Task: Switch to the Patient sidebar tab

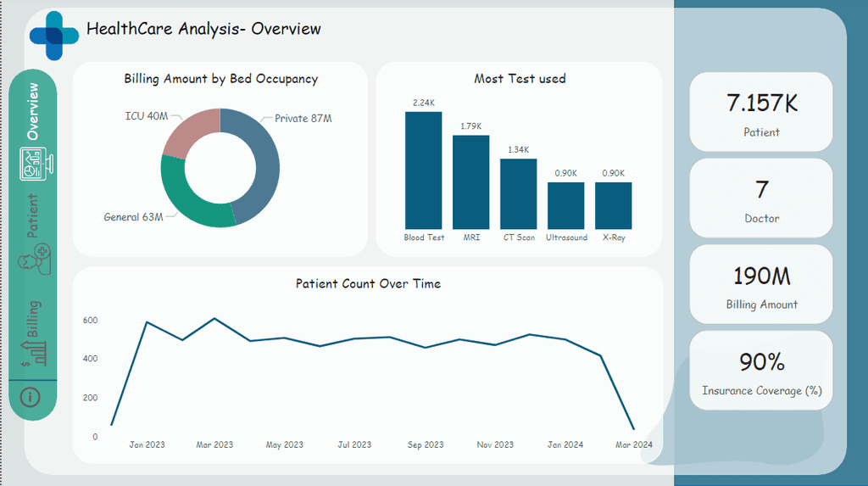Action: pyautogui.click(x=33, y=215)
